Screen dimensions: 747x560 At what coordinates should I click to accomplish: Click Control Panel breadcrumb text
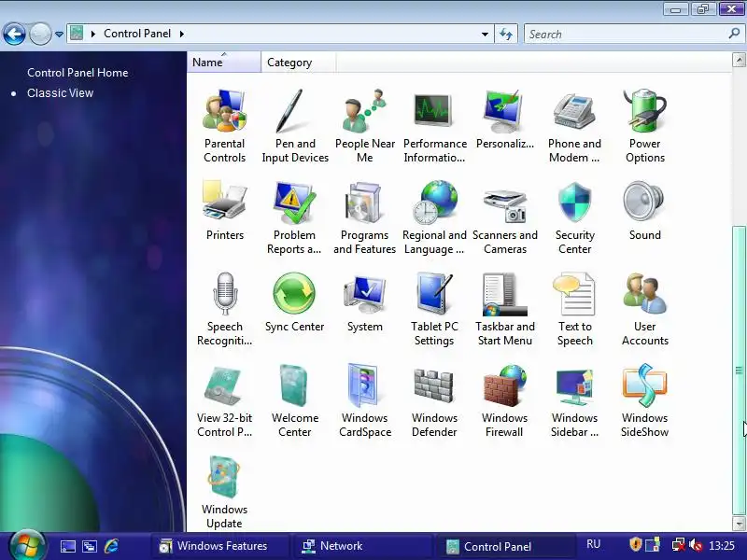click(x=137, y=34)
